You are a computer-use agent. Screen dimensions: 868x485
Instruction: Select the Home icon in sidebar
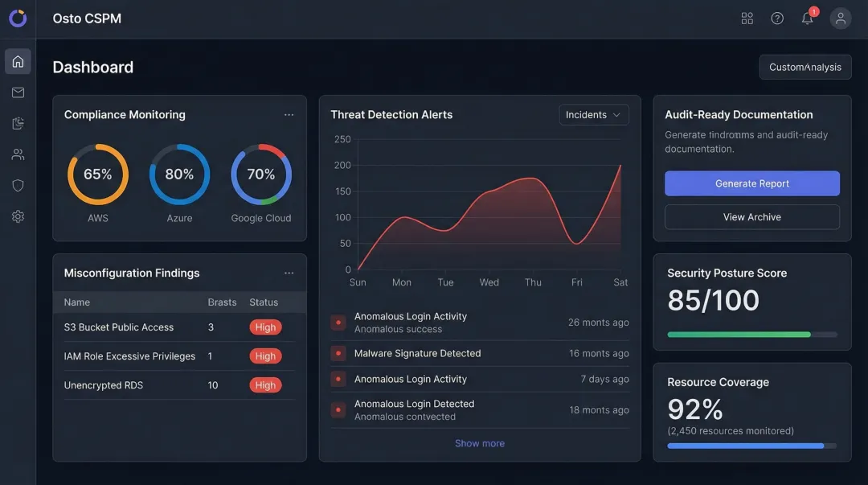coord(18,60)
